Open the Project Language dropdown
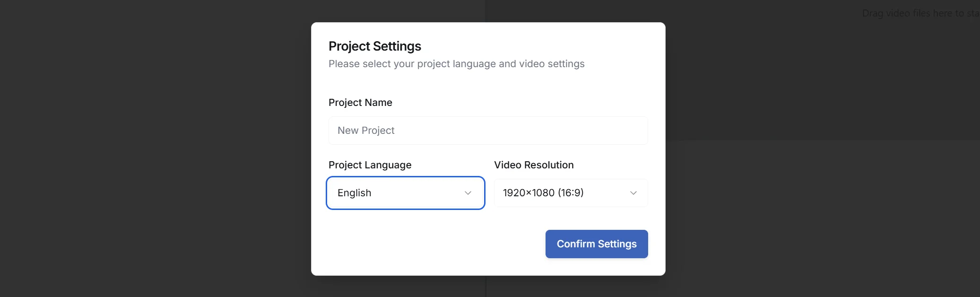Viewport: 980px width, 297px height. 406,193
